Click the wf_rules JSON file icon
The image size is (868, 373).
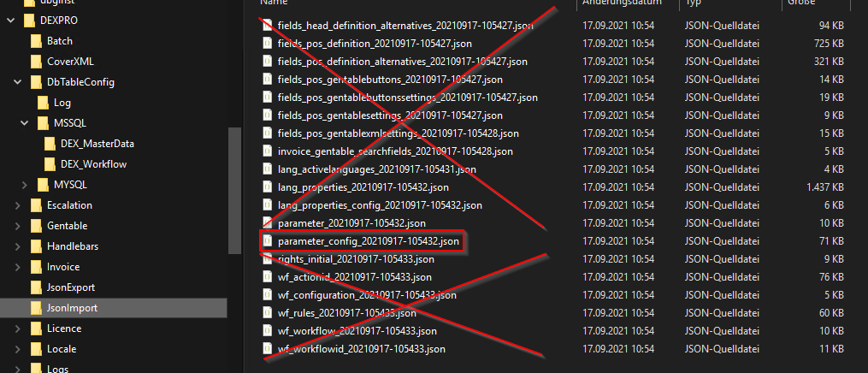tap(268, 313)
